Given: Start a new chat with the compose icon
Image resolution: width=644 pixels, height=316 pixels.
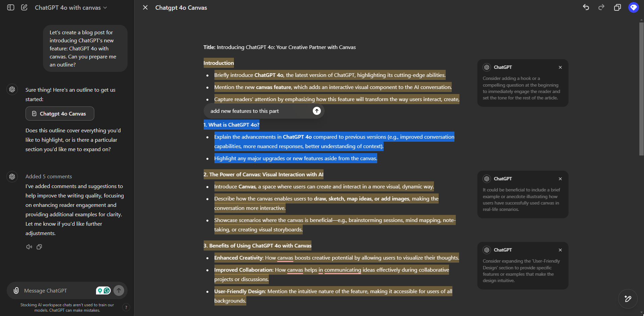Looking at the screenshot, I should 24,7.
